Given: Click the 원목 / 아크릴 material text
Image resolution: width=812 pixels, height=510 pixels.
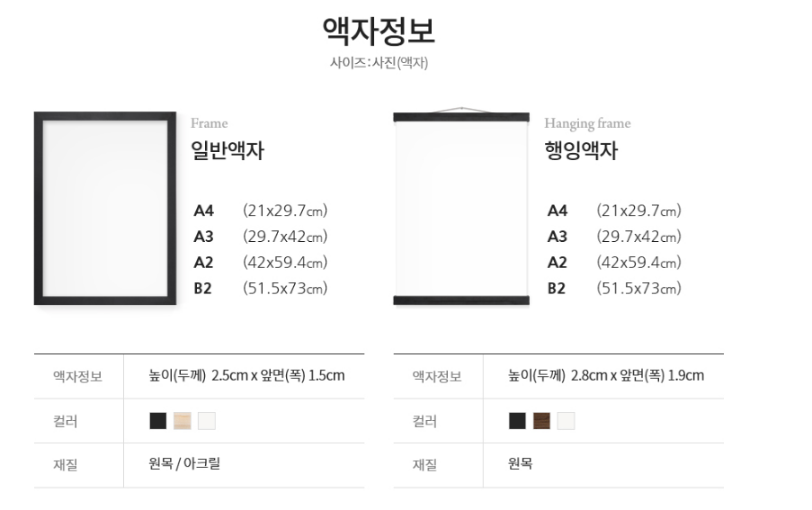Looking at the screenshot, I should click(184, 463).
